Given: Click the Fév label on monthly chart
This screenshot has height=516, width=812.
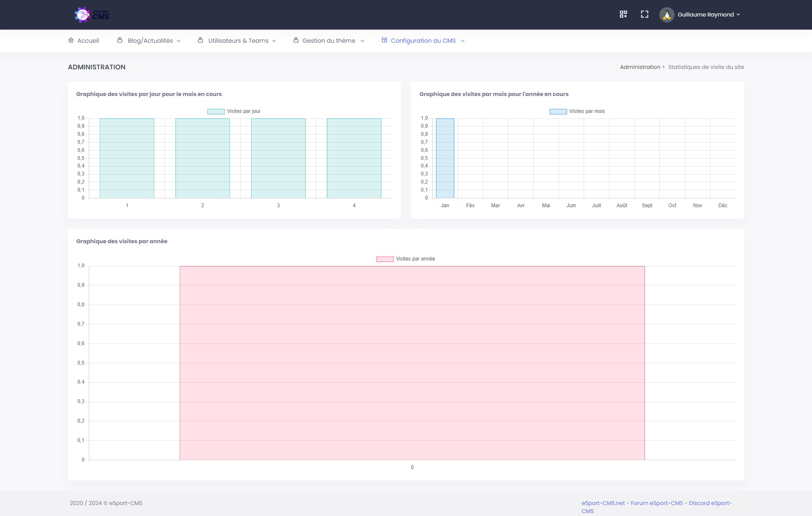Looking at the screenshot, I should click(470, 206).
